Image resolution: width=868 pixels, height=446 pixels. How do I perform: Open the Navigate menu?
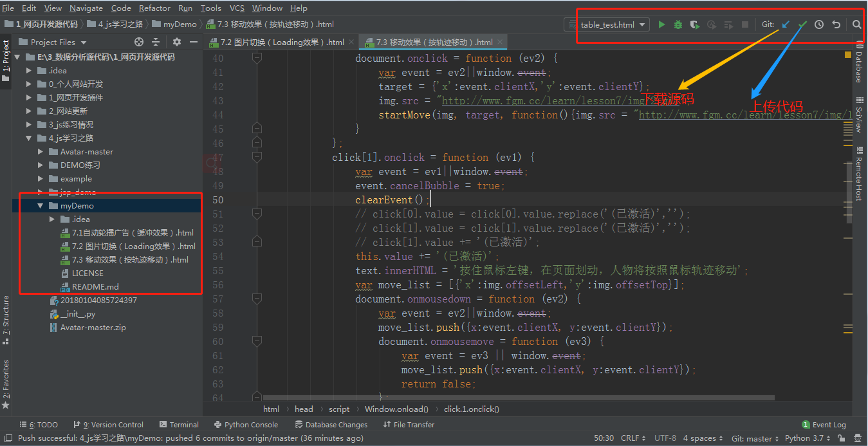click(x=86, y=8)
